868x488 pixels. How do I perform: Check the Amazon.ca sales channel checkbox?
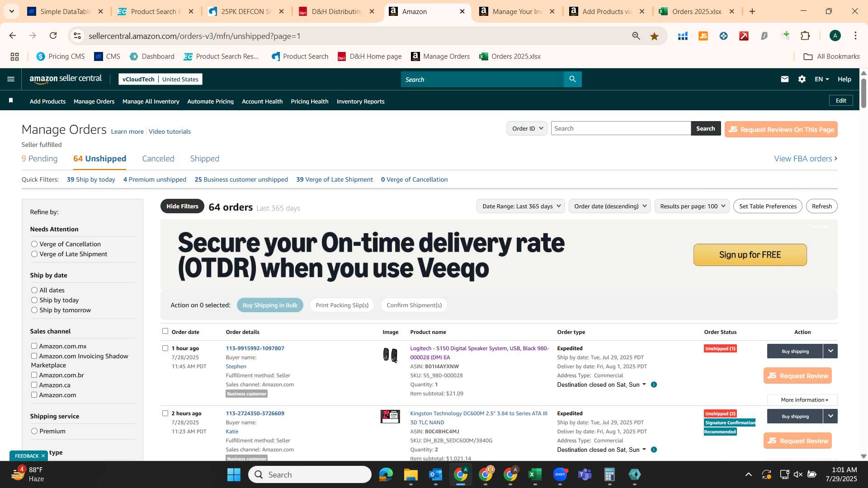[34, 385]
